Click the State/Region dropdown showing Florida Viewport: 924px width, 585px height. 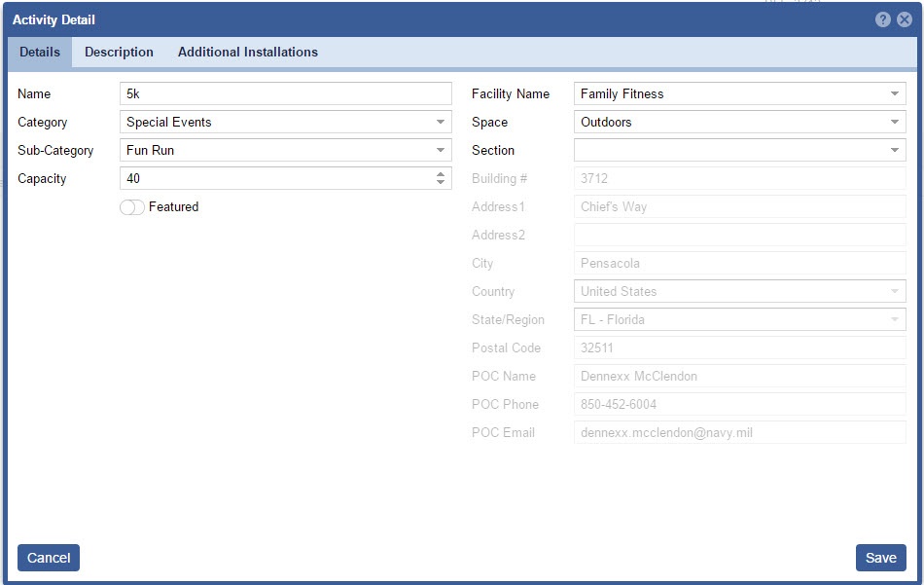pos(739,320)
